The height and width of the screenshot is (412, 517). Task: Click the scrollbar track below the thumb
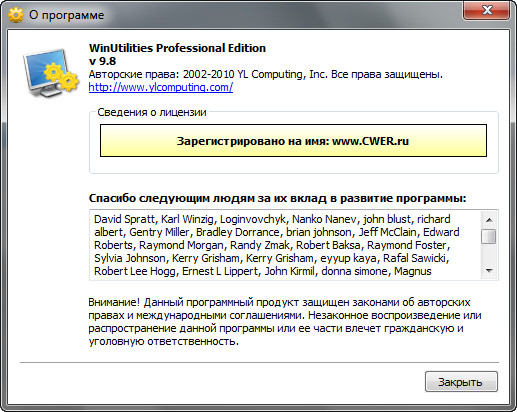489,254
